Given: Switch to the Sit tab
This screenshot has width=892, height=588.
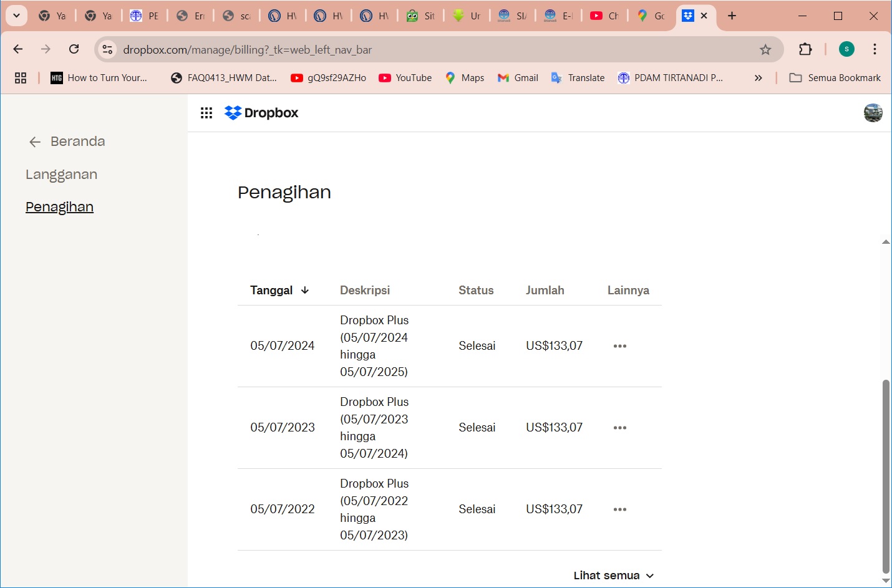Looking at the screenshot, I should tap(421, 16).
